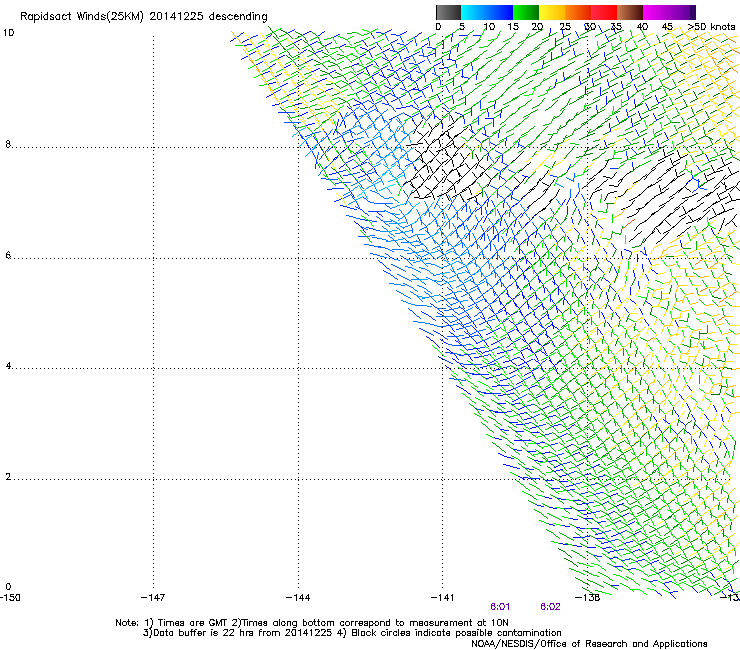The width and height of the screenshot is (740, 650).
Task: Click the '0' latitude axis label
Action: pyautogui.click(x=8, y=587)
